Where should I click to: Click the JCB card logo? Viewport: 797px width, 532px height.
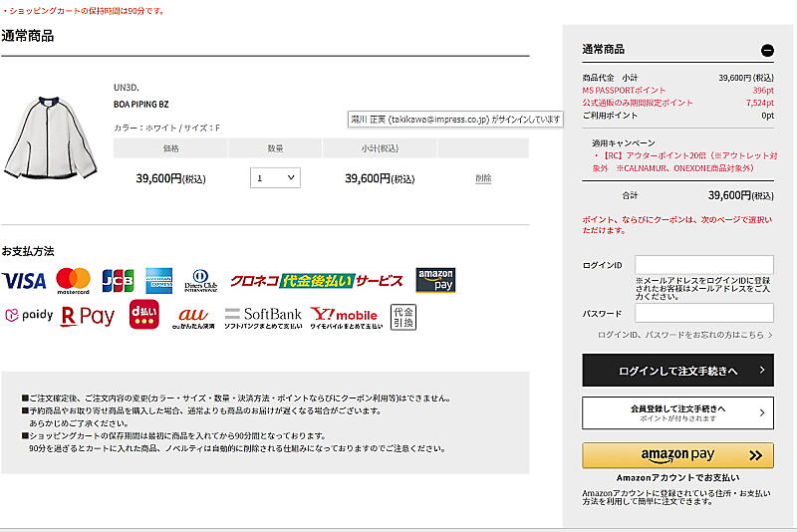118,281
